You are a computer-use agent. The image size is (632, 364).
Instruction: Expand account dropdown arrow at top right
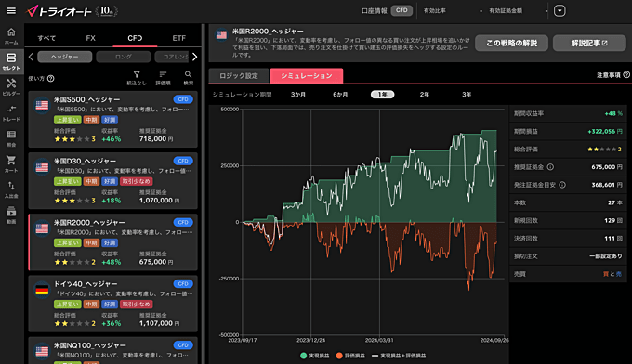pos(560,11)
